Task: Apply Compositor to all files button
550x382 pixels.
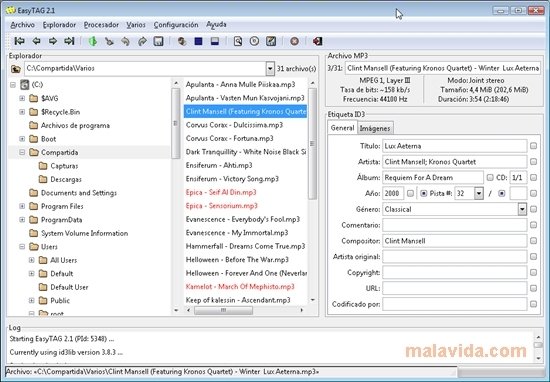Action: coord(534,241)
